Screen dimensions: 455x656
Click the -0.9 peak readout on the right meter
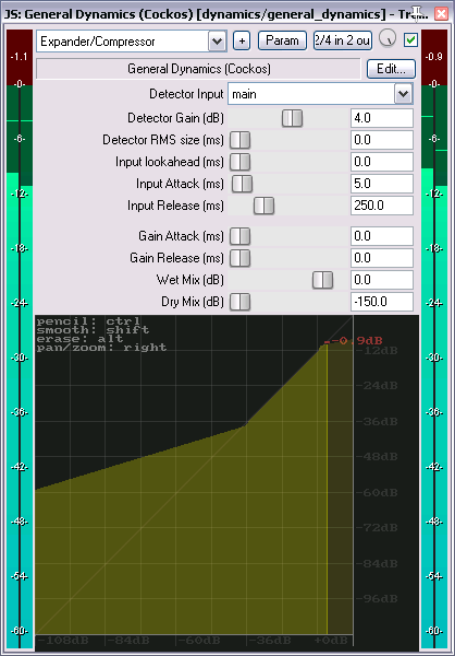(434, 56)
